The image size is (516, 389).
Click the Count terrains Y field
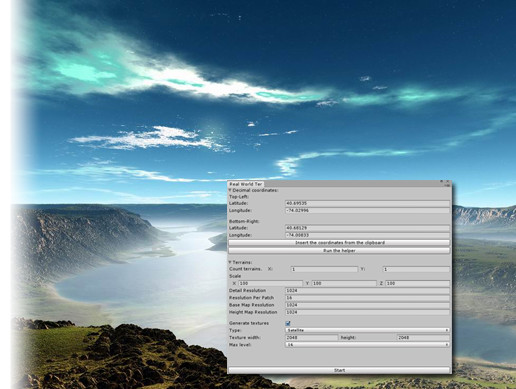pos(416,269)
